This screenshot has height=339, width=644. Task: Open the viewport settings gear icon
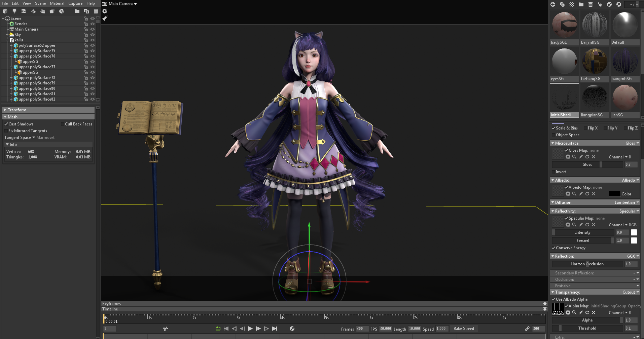pos(105,11)
